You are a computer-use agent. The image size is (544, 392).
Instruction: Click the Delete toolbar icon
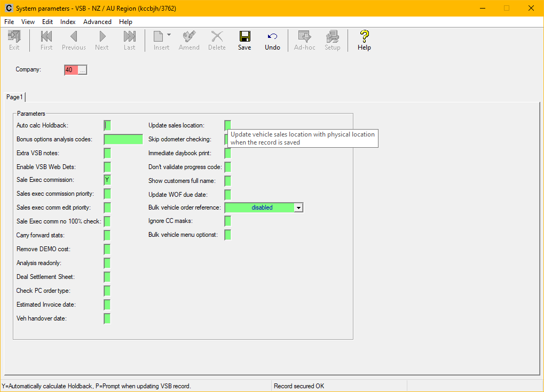tap(217, 41)
